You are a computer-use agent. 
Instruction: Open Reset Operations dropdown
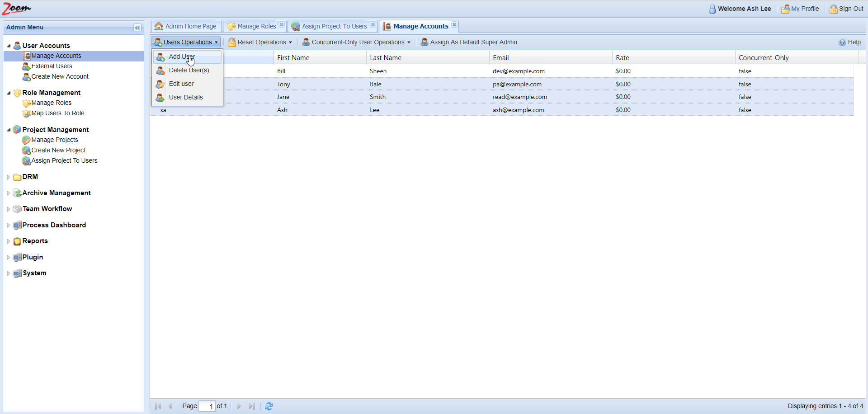pos(260,42)
